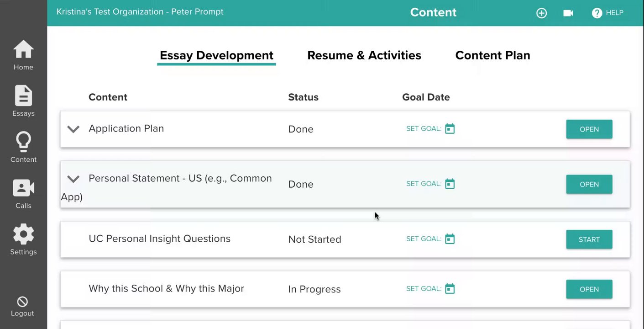Open the Settings gear icon

(x=23, y=234)
